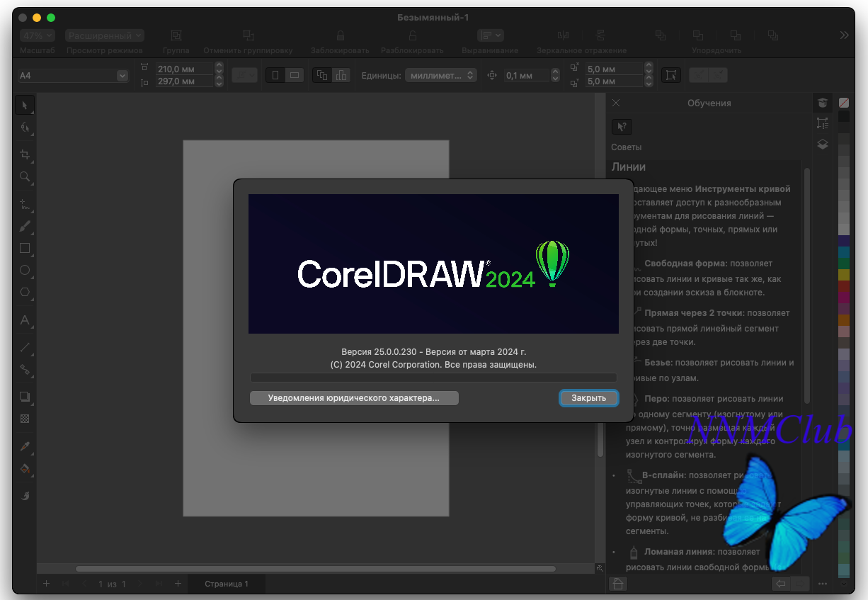Click Закрыть in the About dialog

coord(589,398)
